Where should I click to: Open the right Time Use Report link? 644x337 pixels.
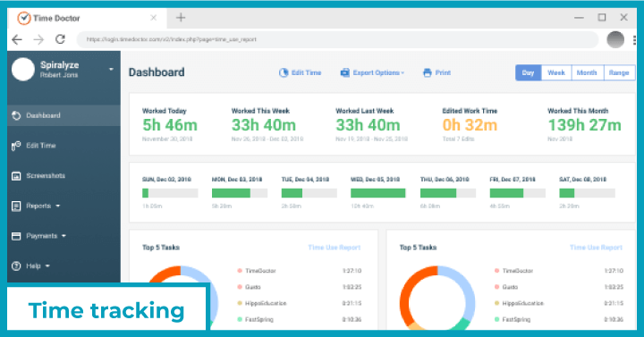click(596, 248)
